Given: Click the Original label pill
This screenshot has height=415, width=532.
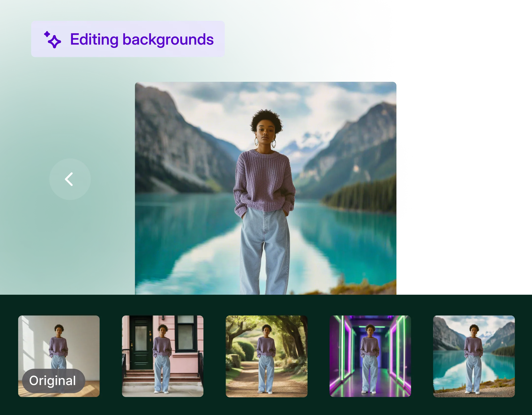Looking at the screenshot, I should coord(53,381).
